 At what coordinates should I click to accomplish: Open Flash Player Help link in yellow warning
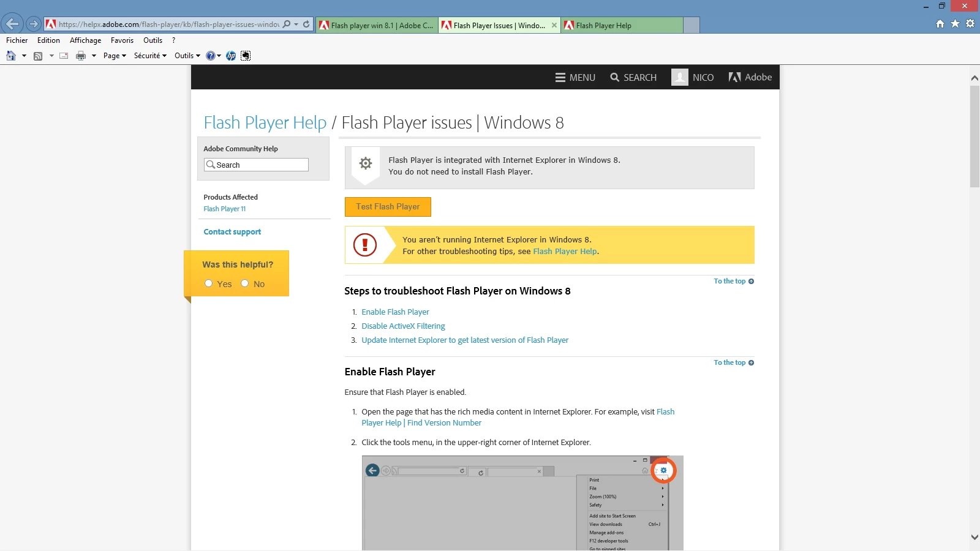pyautogui.click(x=565, y=252)
